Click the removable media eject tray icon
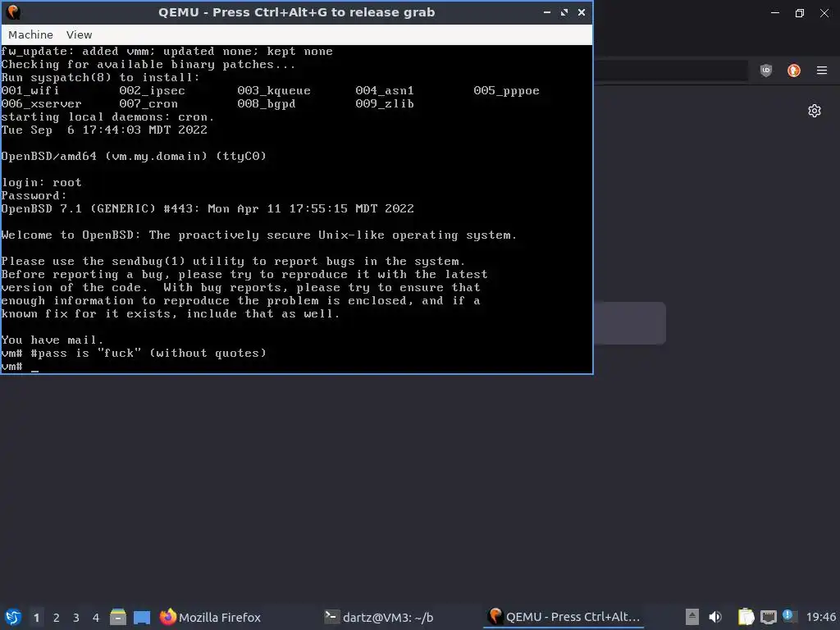Viewport: 840px width, 630px height. [x=692, y=617]
